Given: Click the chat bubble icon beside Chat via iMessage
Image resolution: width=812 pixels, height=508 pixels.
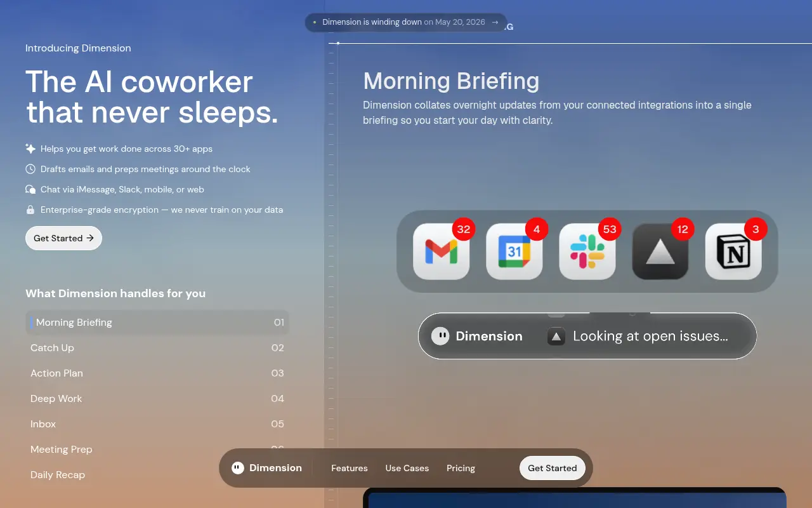Looking at the screenshot, I should [30, 189].
